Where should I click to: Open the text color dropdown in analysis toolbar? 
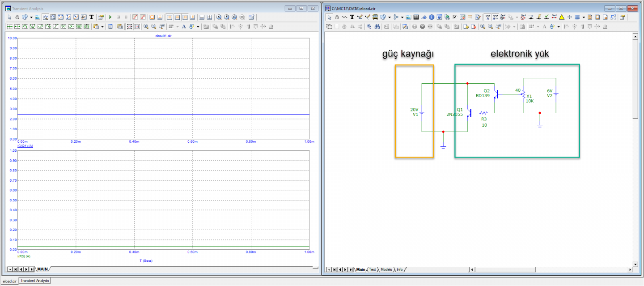tap(198, 26)
